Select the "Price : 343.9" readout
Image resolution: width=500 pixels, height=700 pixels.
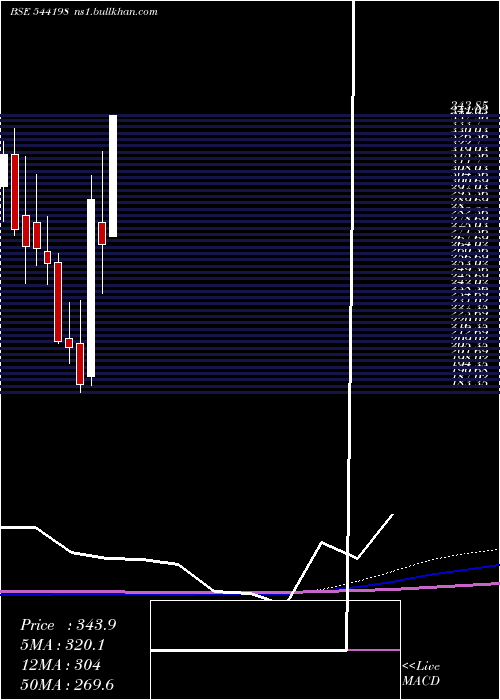click(68, 625)
